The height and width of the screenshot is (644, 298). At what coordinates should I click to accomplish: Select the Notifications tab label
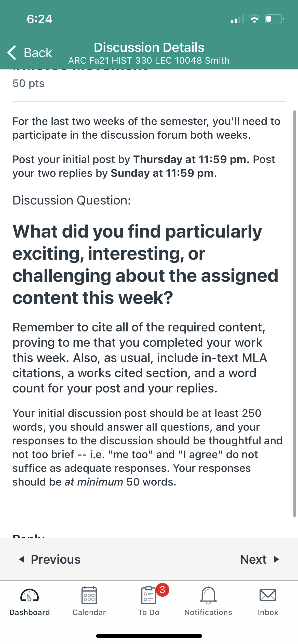point(208,612)
